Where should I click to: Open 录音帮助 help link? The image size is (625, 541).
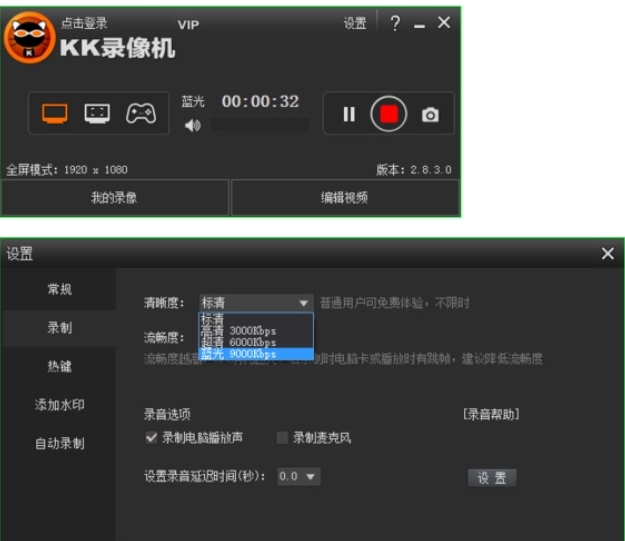click(x=491, y=415)
